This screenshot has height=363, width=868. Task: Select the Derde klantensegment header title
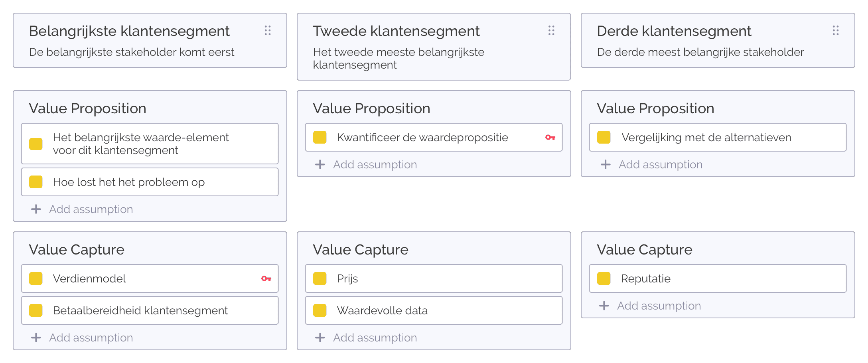[x=674, y=31]
